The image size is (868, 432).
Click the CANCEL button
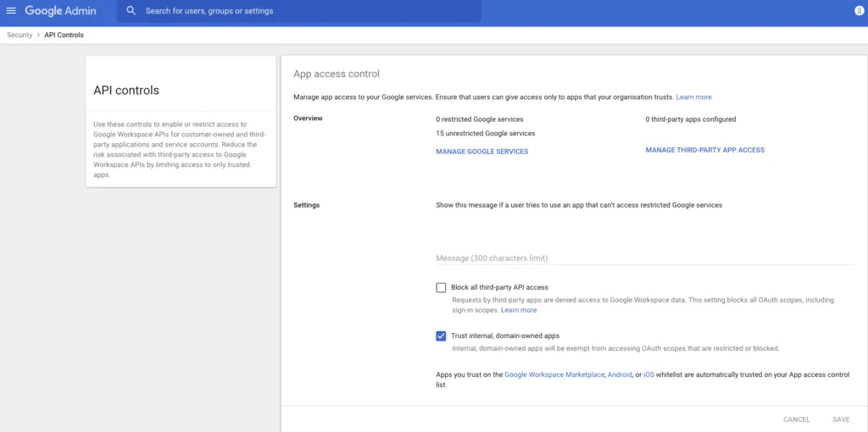click(797, 420)
